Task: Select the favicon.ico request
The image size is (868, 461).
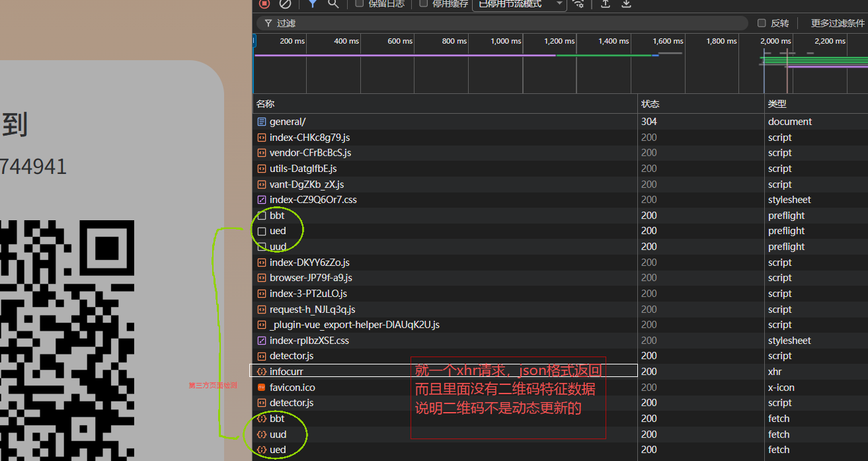Action: pos(292,388)
